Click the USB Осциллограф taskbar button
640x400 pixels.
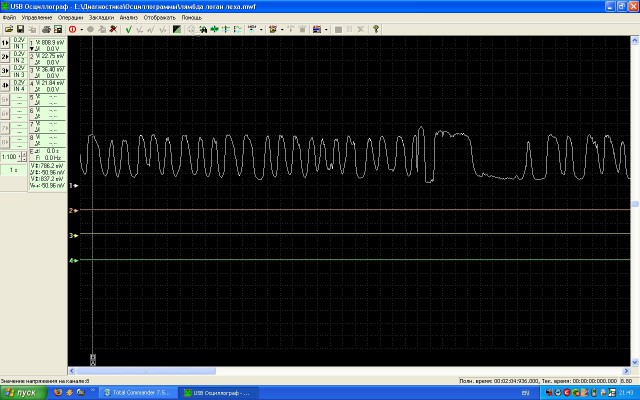click(x=220, y=393)
